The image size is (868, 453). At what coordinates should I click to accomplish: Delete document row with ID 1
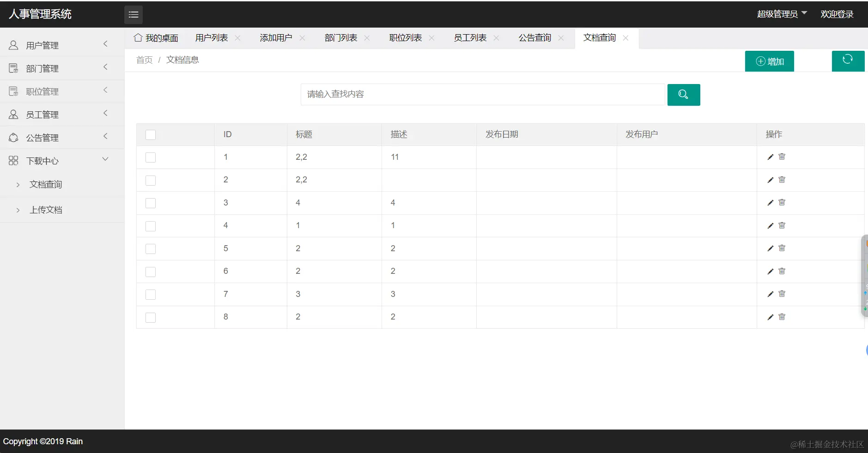[782, 157]
